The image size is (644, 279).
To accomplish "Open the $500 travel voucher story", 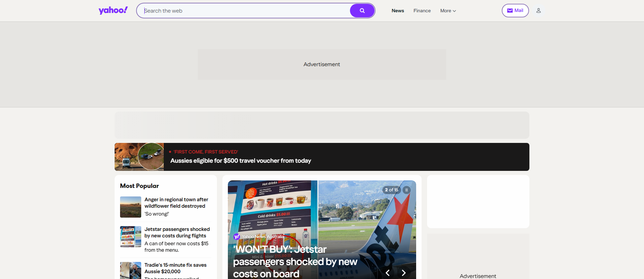I will [x=241, y=161].
